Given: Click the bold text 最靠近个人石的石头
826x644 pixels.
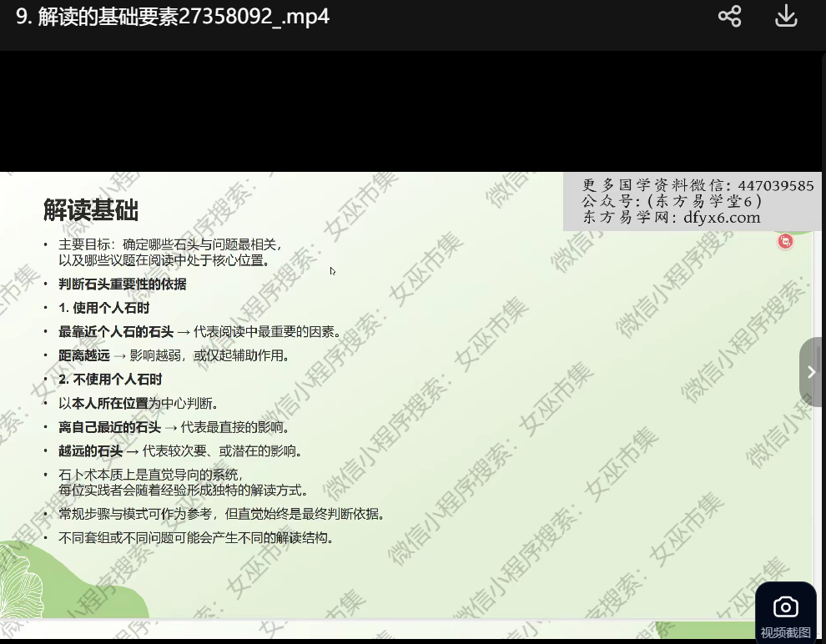Looking at the screenshot, I should 116,332.
